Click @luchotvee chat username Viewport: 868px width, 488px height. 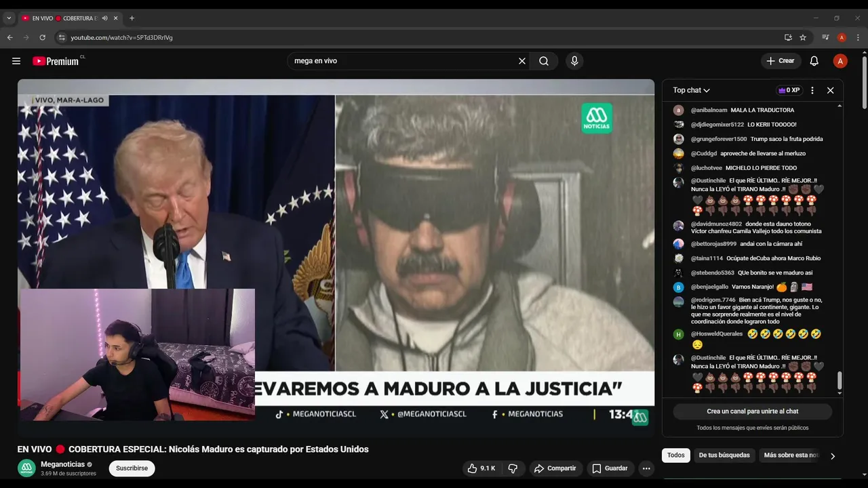coord(707,168)
